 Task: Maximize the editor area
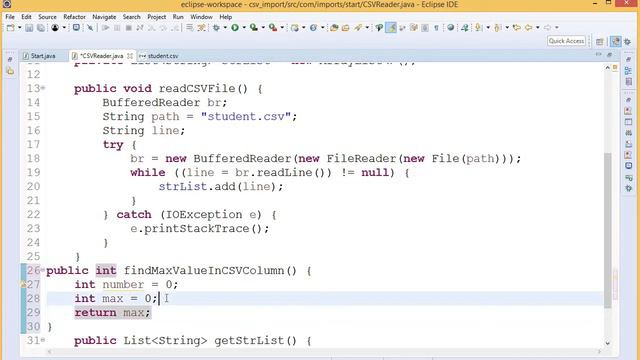(x=609, y=55)
